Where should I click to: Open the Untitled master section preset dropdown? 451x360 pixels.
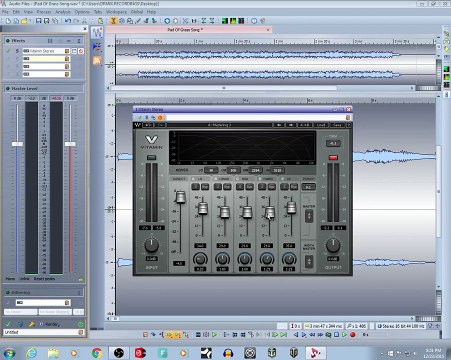[43, 332]
